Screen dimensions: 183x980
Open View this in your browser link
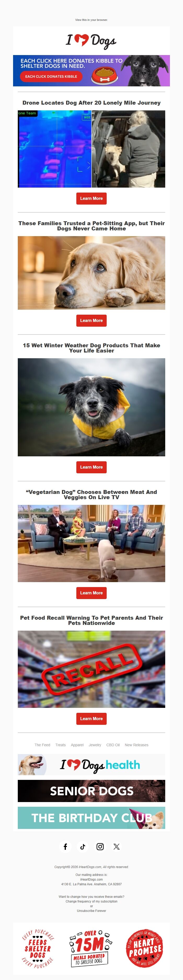(x=92, y=20)
